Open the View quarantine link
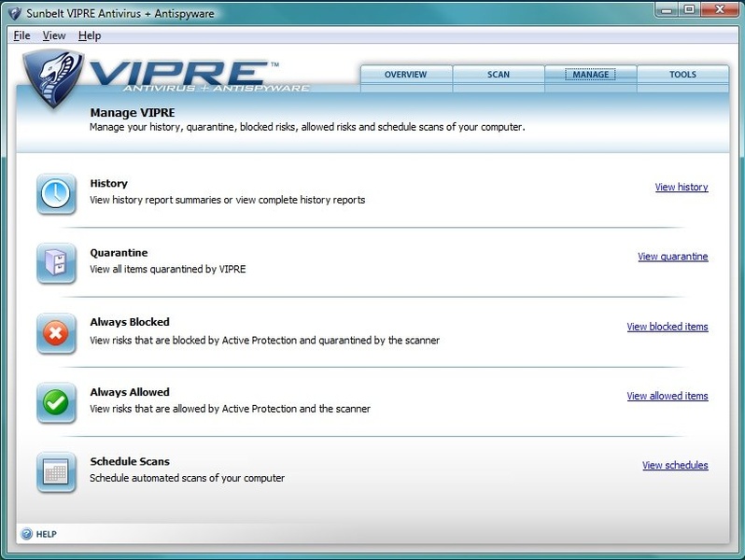The image size is (745, 560). click(672, 257)
